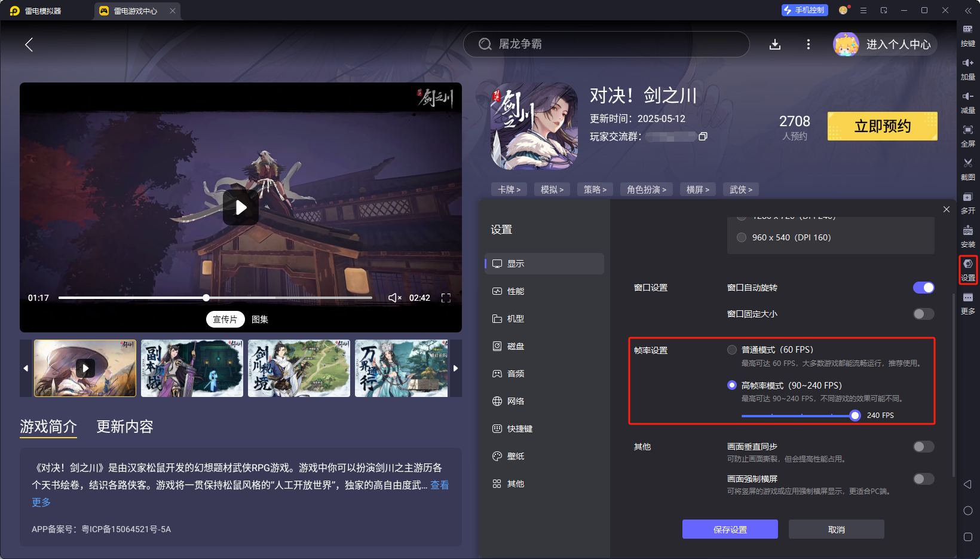Expand the 卡牌 category tag

tap(509, 190)
